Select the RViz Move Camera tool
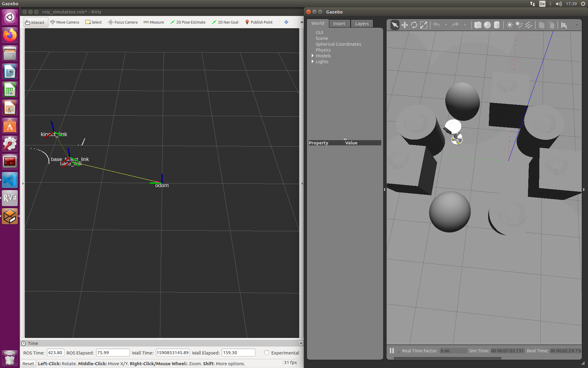The height and width of the screenshot is (368, 588). [x=64, y=22]
